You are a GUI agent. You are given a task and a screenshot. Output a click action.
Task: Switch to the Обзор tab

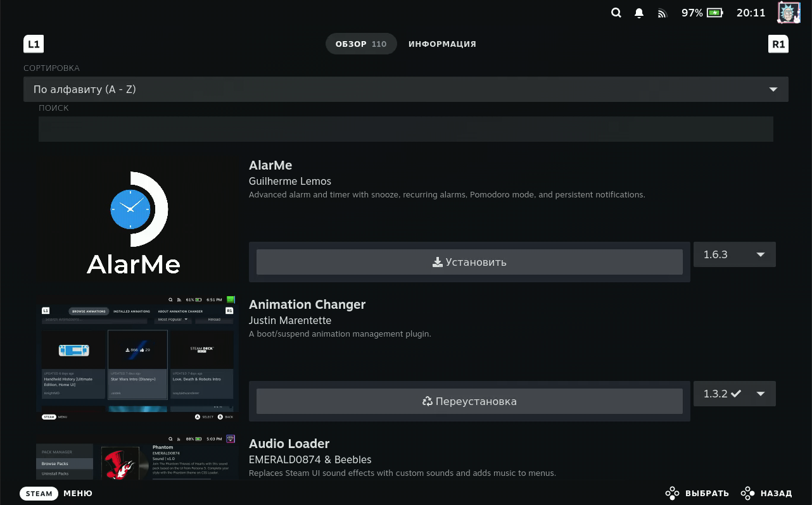tap(361, 44)
